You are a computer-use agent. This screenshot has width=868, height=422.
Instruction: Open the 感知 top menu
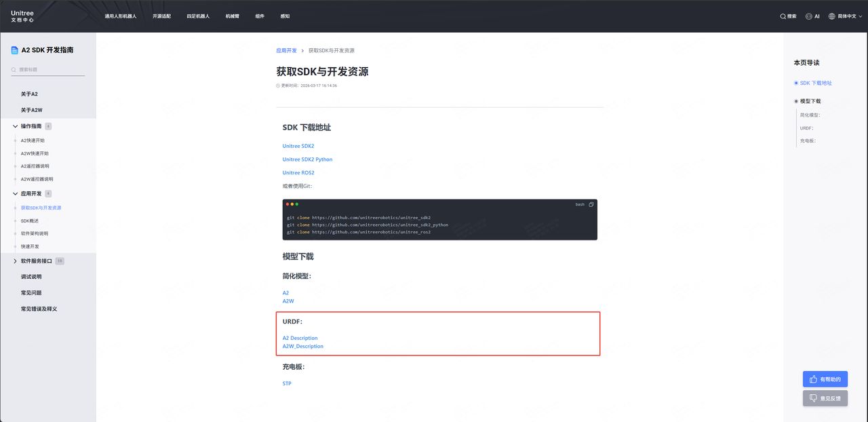[285, 16]
